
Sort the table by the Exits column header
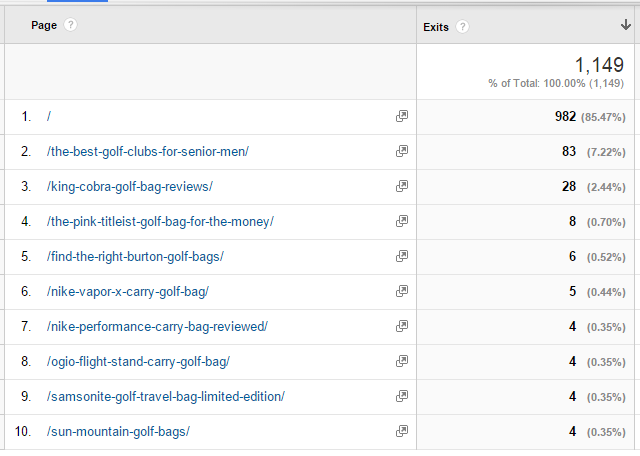(x=436, y=27)
